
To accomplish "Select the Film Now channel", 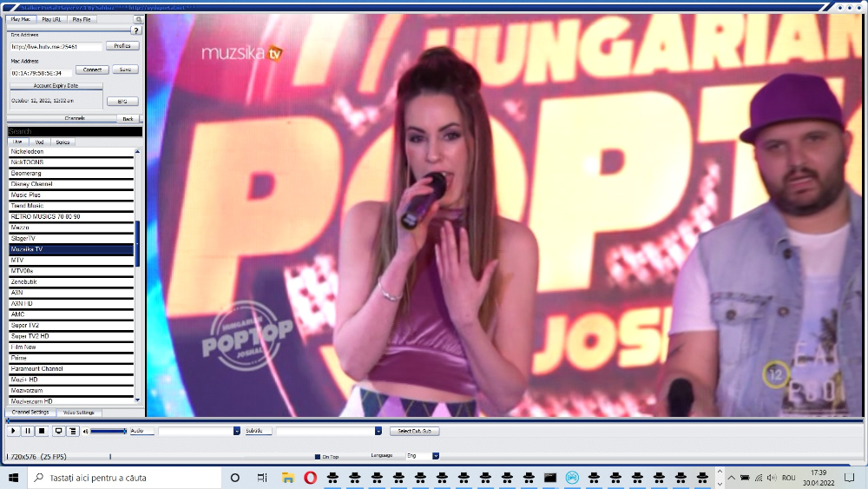I will (71, 347).
